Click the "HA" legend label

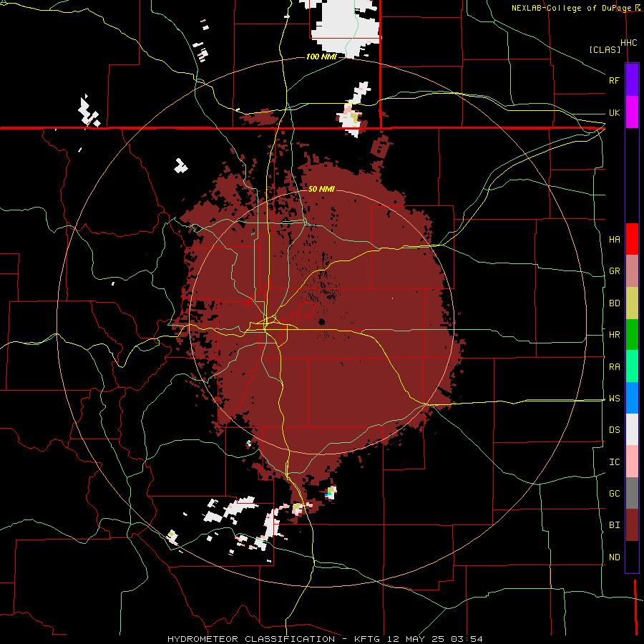[615, 239]
